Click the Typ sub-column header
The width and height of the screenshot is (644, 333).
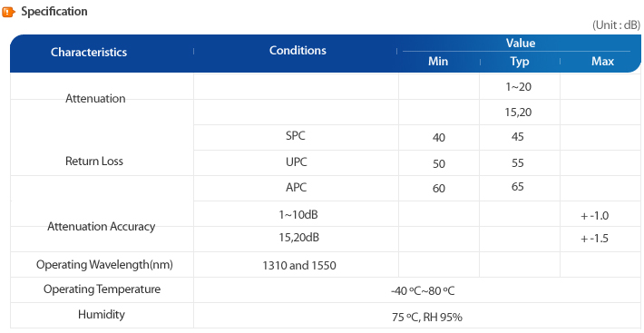(x=520, y=62)
